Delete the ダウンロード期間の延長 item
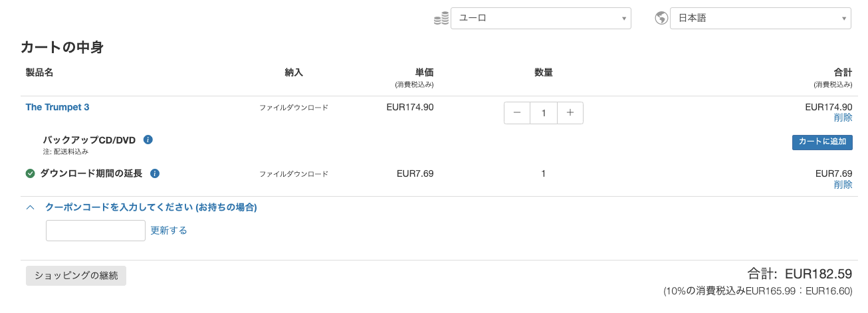Image resolution: width=868 pixels, height=313 pixels. point(843,185)
